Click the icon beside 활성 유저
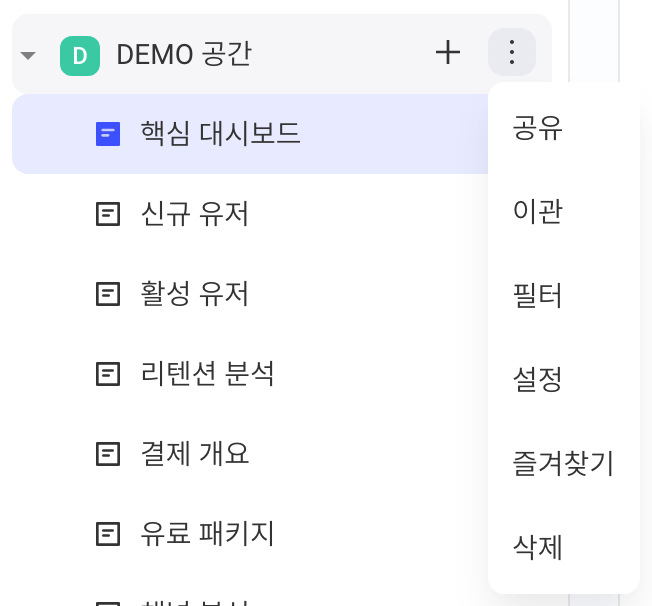Image resolution: width=652 pixels, height=606 pixels. tap(108, 294)
